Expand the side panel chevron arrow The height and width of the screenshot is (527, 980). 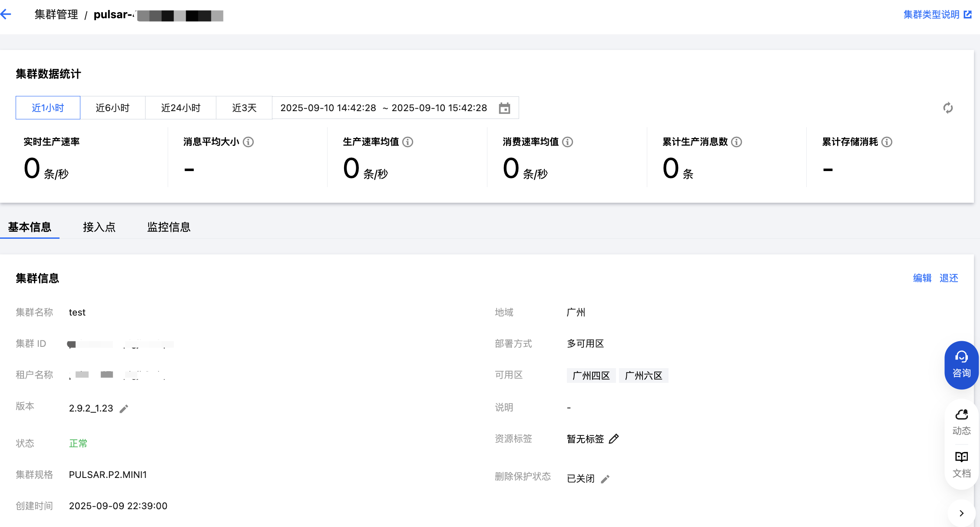(x=961, y=513)
